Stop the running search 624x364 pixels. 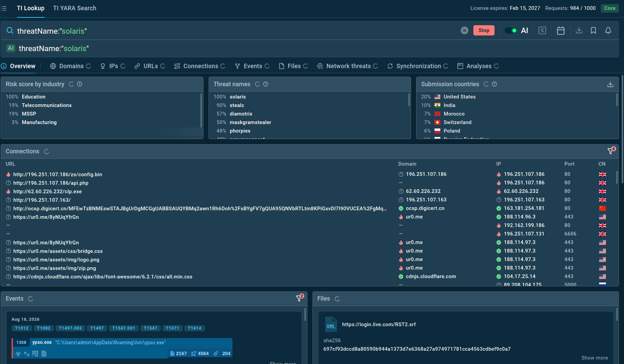point(484,30)
